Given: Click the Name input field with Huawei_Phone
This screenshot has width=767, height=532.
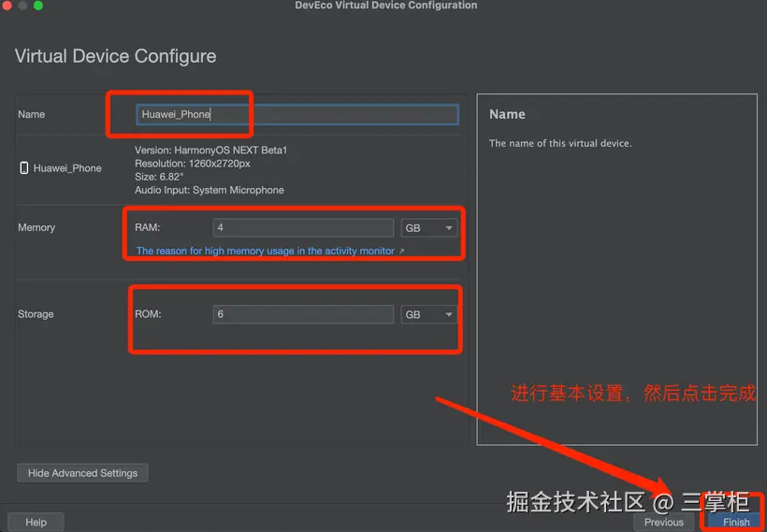Looking at the screenshot, I should point(297,114).
